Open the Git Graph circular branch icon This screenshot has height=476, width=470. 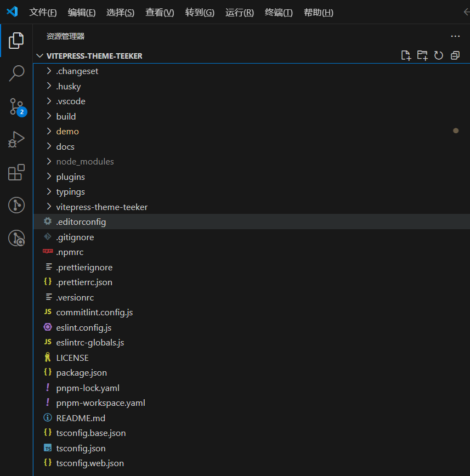tap(16, 205)
